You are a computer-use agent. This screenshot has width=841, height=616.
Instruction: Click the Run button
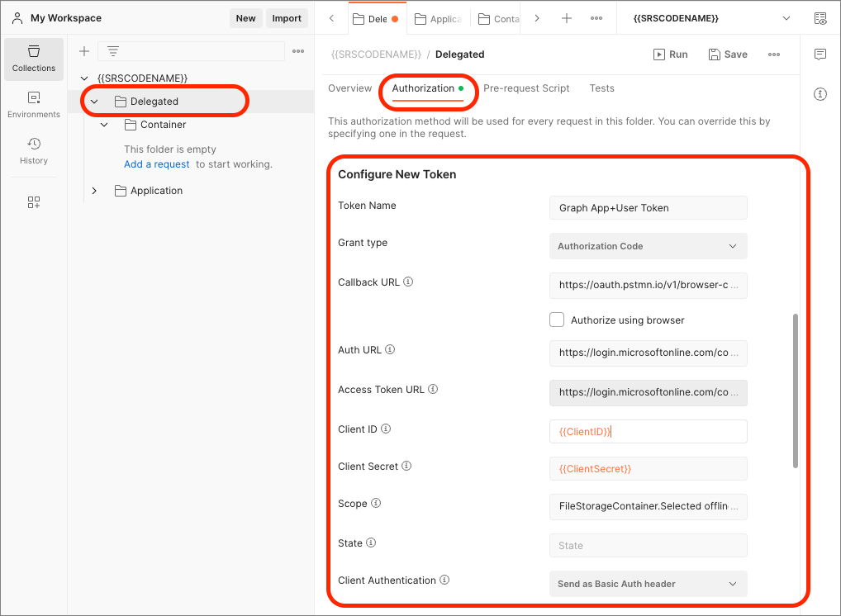670,54
